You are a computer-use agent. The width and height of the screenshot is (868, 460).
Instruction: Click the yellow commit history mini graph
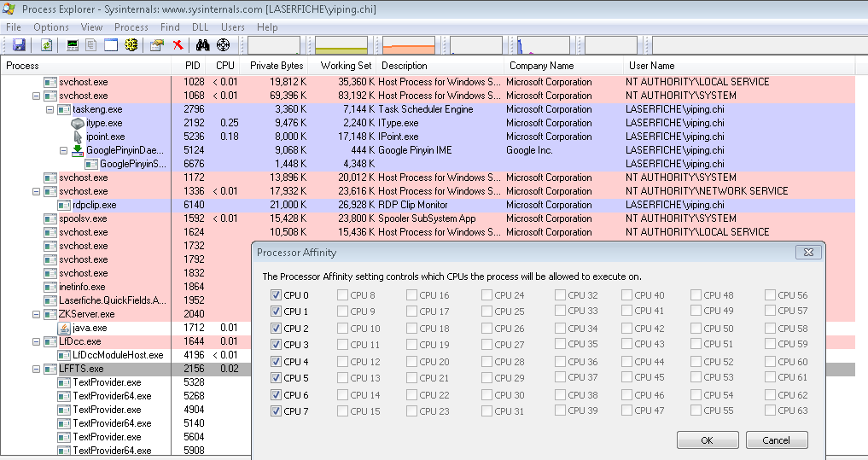pyautogui.click(x=341, y=45)
